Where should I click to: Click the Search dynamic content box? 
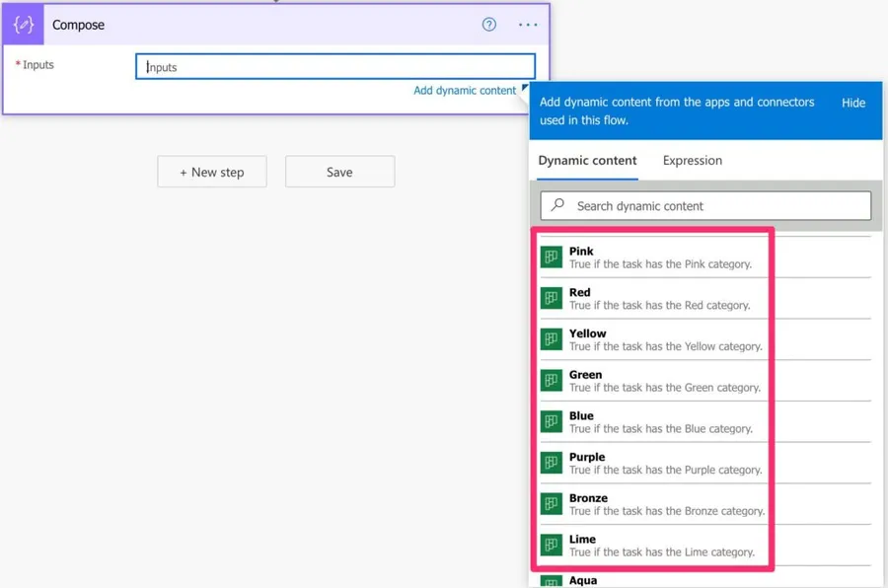point(715,206)
